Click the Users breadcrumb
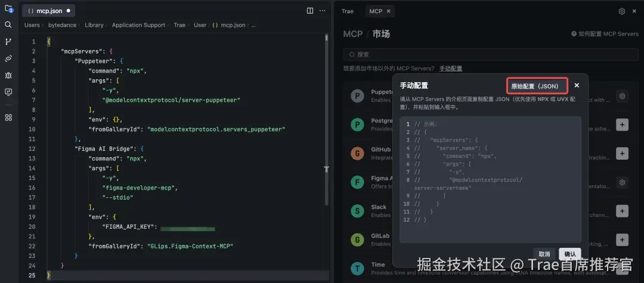The image size is (644, 283). coord(32,25)
